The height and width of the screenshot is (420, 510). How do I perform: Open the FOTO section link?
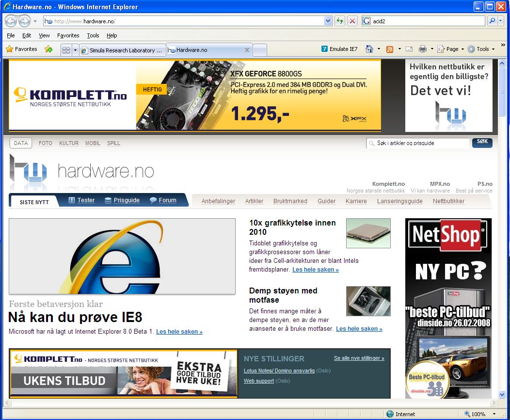45,143
